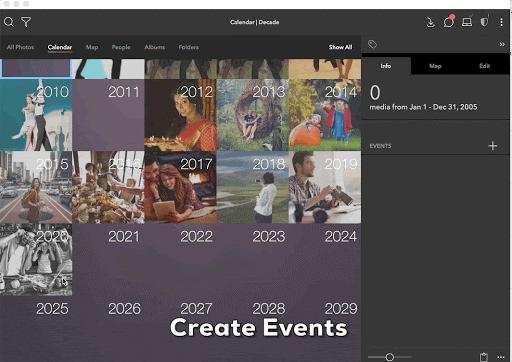
Task: Open the 2017 year thumbnail
Action: click(180, 187)
